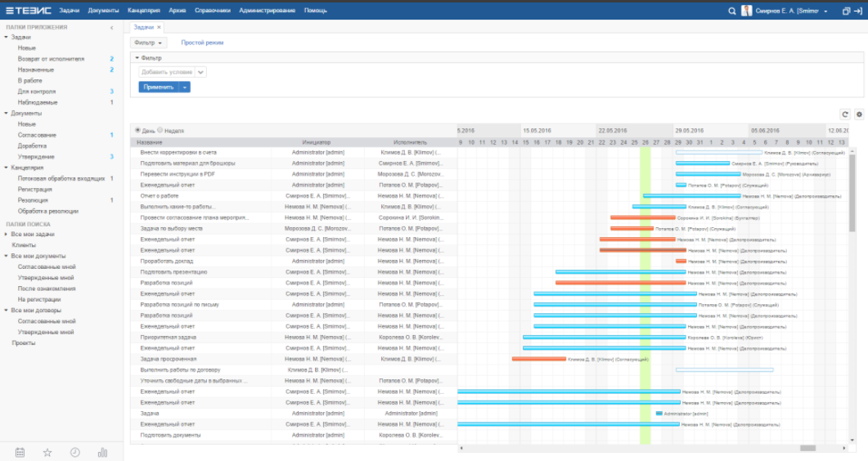Collapse the "Фильтр" panel section
Screen dimensions: 868x461
click(137, 58)
